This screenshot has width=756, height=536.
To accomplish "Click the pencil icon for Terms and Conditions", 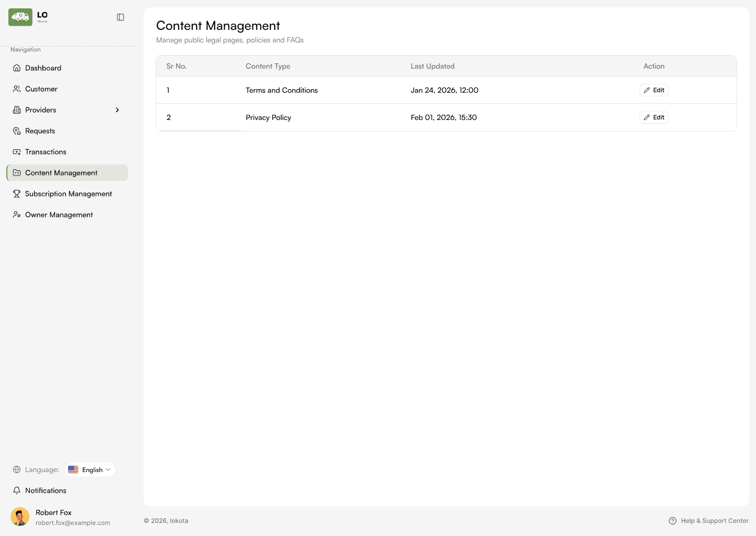I will (647, 90).
